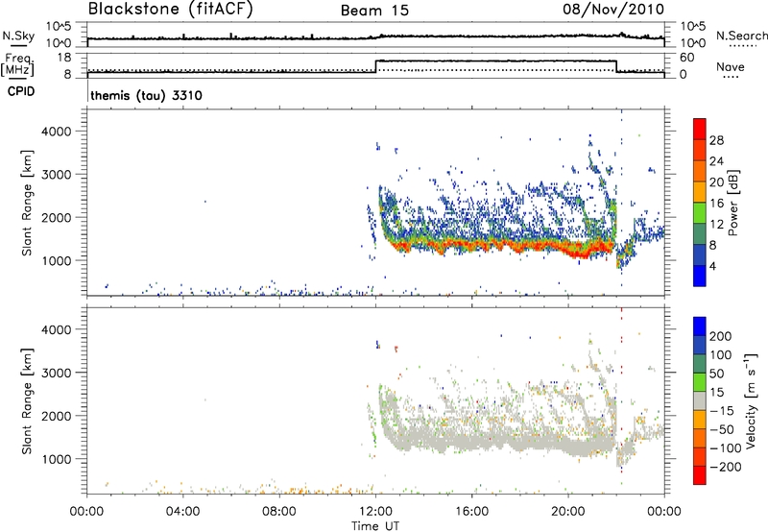Click the '20' label on the power colorbar
Viewport: 768px width, 532px height.
pyautogui.click(x=716, y=182)
